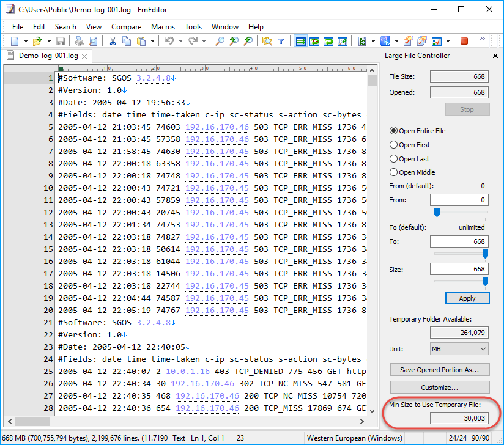The width and height of the screenshot is (504, 445).
Task: Click the Find Next magnifier icon
Action: pyautogui.click(x=248, y=41)
